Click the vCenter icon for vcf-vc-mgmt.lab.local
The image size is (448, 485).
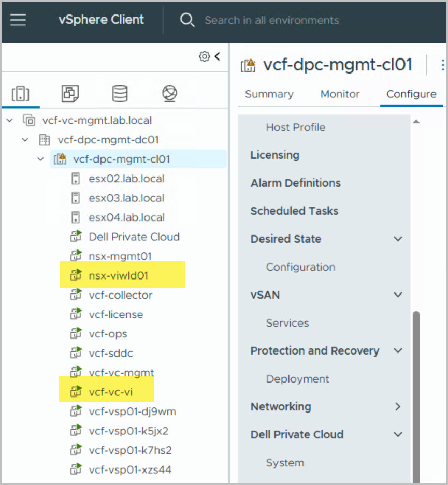pos(29,120)
